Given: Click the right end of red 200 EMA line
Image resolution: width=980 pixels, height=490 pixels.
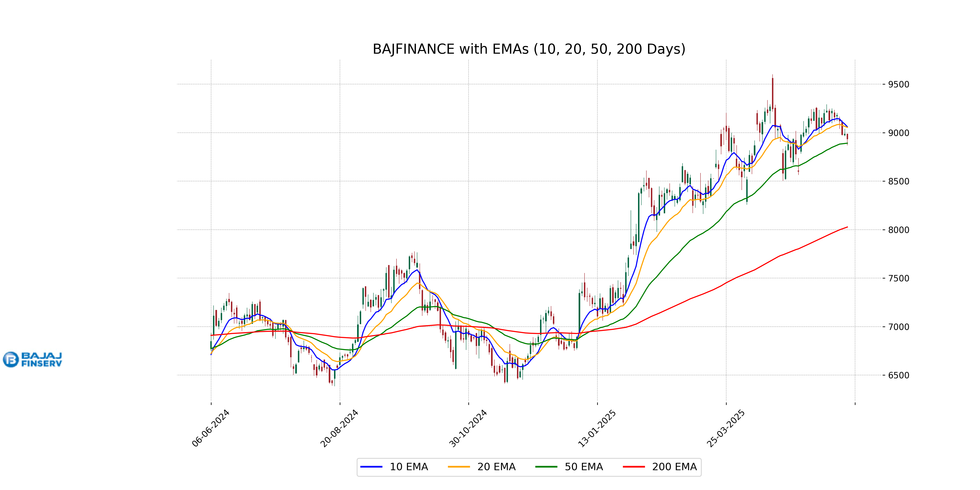Looking at the screenshot, I should 847,227.
